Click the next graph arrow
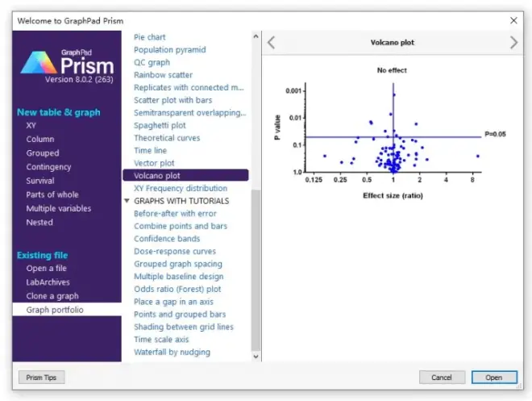 pyautogui.click(x=513, y=43)
